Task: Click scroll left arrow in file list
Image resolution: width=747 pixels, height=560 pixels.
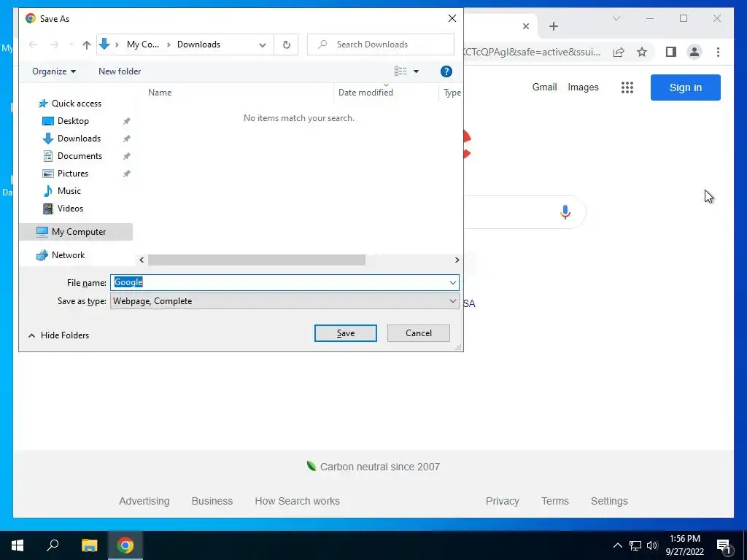Action: coord(142,260)
